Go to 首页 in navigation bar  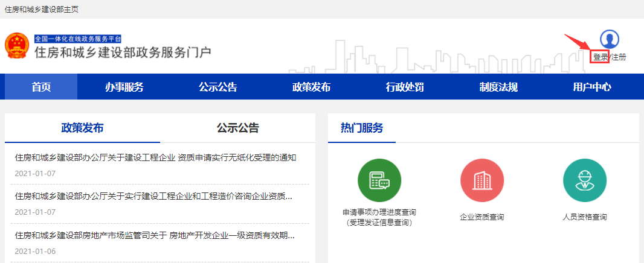(x=41, y=87)
